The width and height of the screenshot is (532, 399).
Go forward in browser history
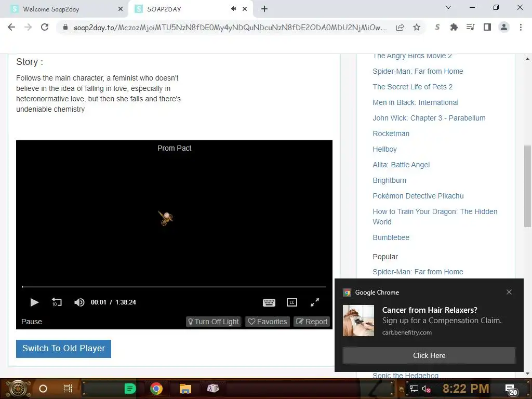[28, 27]
